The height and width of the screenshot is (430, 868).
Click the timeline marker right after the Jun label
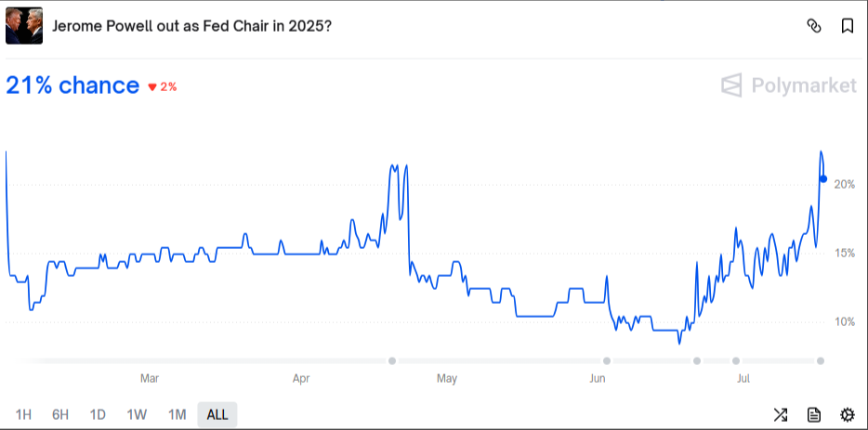(607, 360)
